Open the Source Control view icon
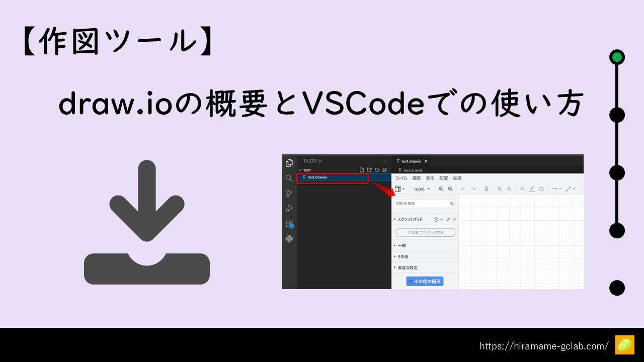 click(x=289, y=193)
